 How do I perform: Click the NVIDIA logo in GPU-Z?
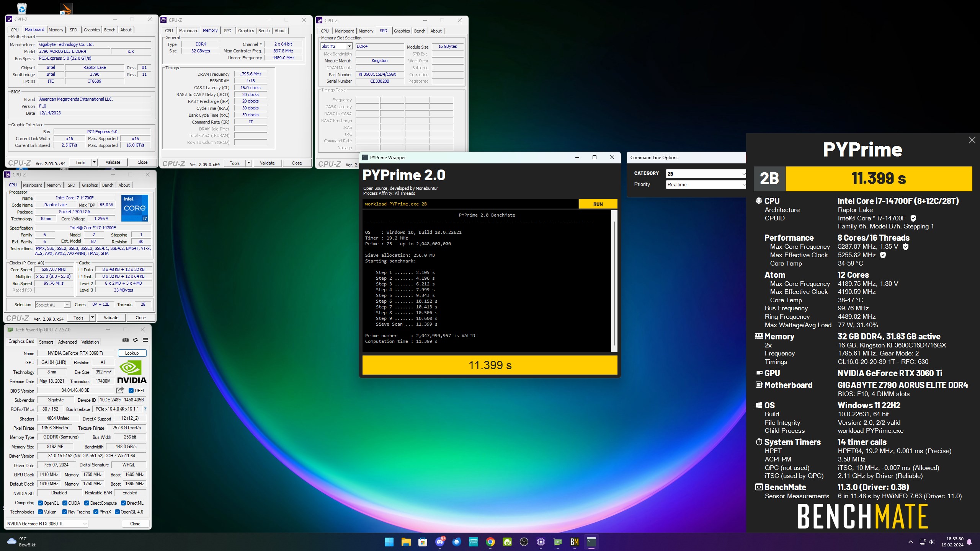132,371
